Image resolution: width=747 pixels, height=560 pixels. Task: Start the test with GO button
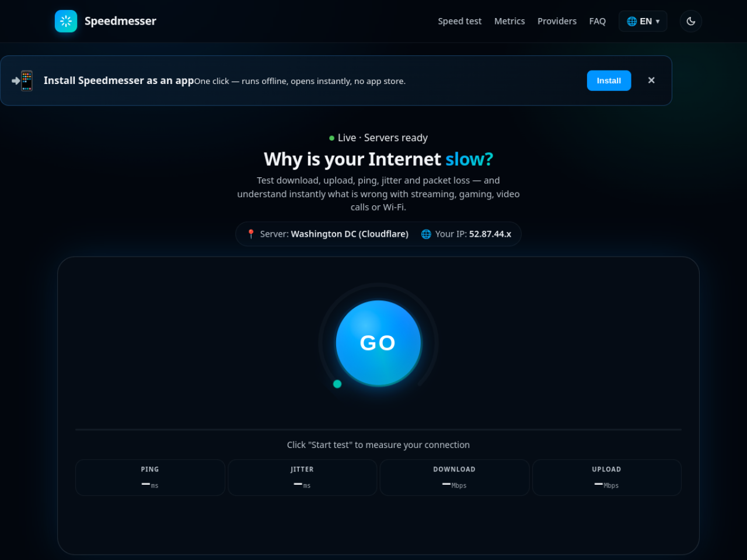[x=378, y=343]
